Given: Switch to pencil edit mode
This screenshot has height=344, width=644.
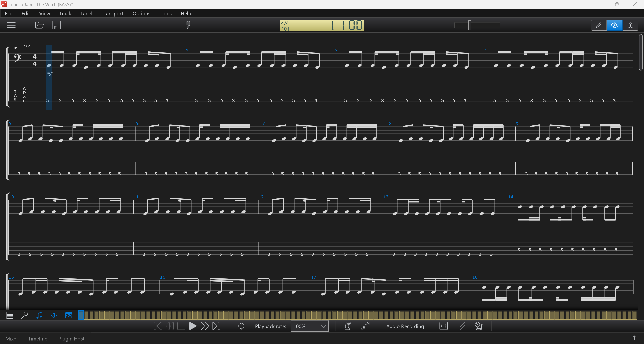Looking at the screenshot, I should tap(599, 25).
